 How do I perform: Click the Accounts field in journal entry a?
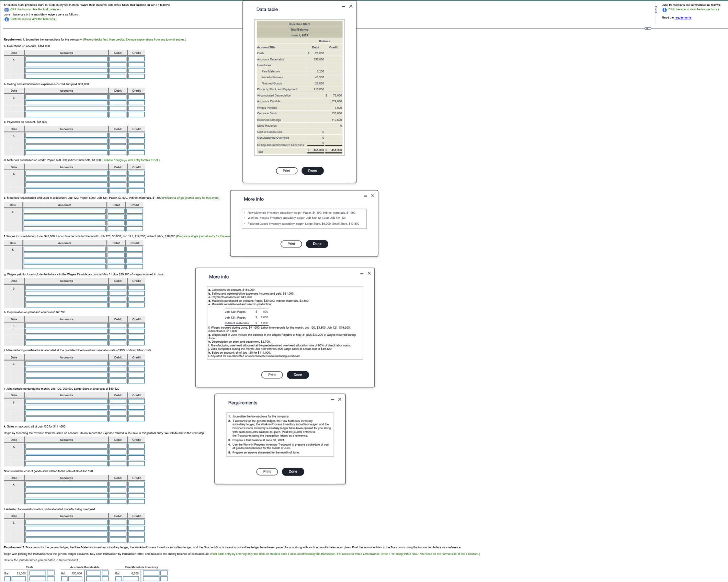[x=66, y=59]
